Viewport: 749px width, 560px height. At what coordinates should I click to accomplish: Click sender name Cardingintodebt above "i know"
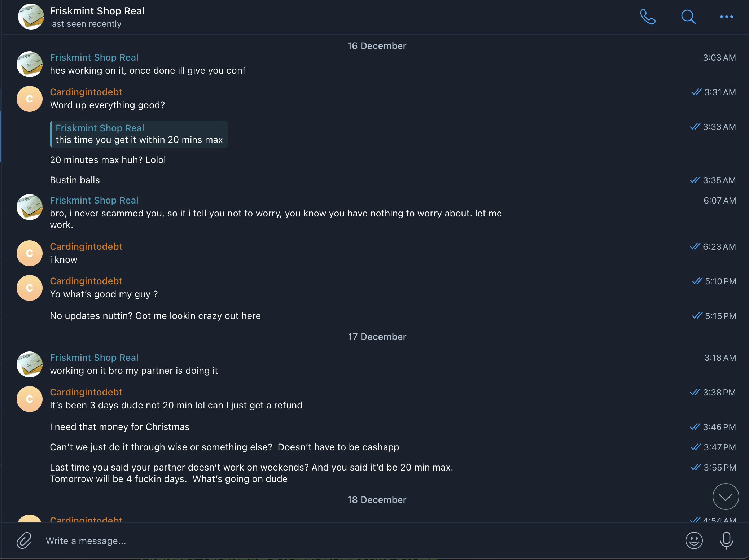pos(86,246)
